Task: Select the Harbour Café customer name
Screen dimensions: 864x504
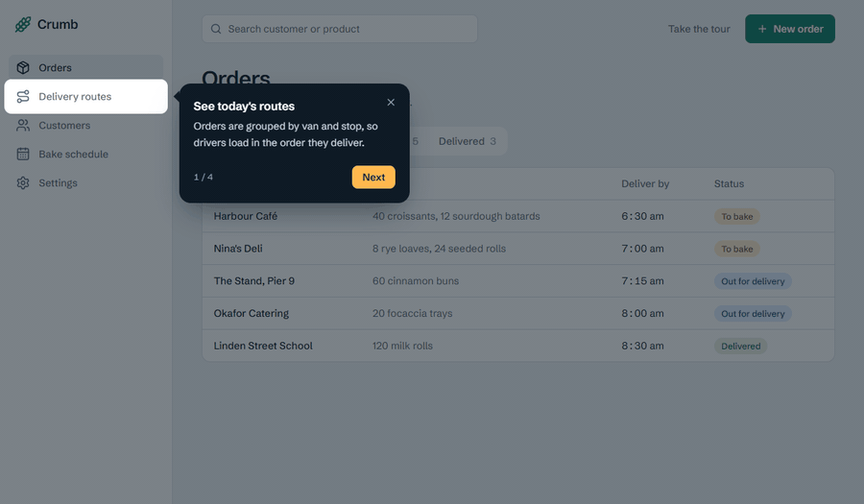Action: [246, 216]
